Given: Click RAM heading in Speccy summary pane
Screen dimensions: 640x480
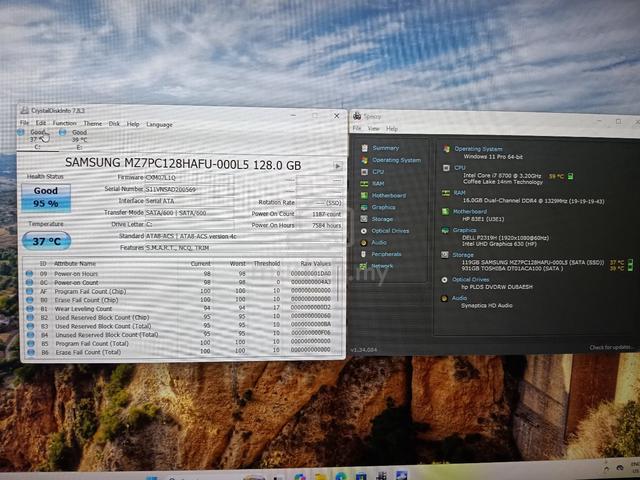Looking at the screenshot, I should click(x=459, y=193).
